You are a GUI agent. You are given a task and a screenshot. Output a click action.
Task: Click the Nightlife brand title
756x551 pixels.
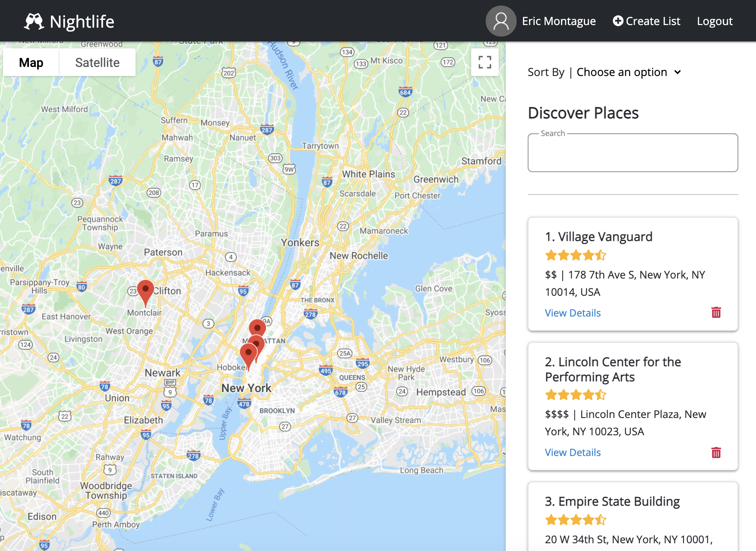coord(82,22)
